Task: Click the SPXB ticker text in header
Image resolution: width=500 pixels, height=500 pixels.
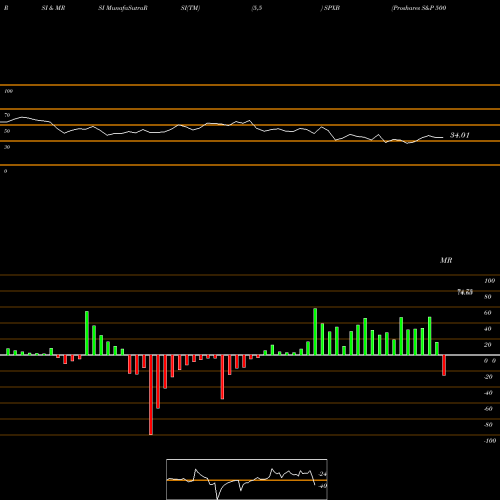Action: point(331,8)
